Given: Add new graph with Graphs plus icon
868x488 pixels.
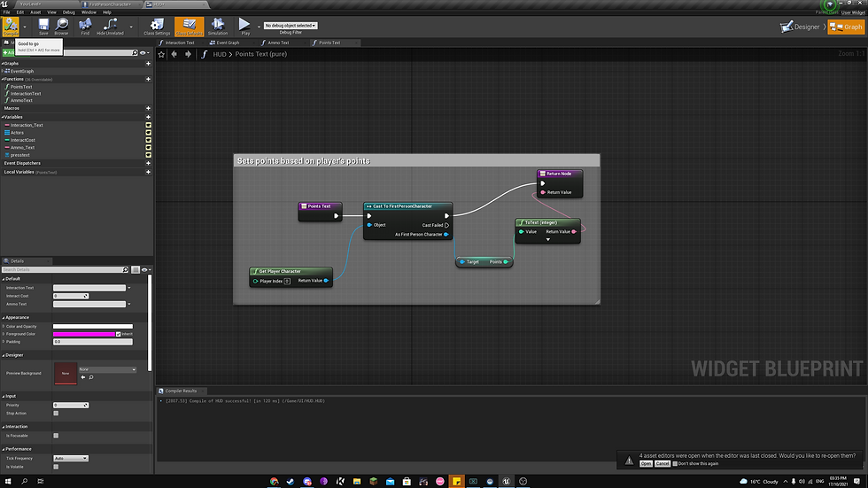Looking at the screenshot, I should 148,64.
